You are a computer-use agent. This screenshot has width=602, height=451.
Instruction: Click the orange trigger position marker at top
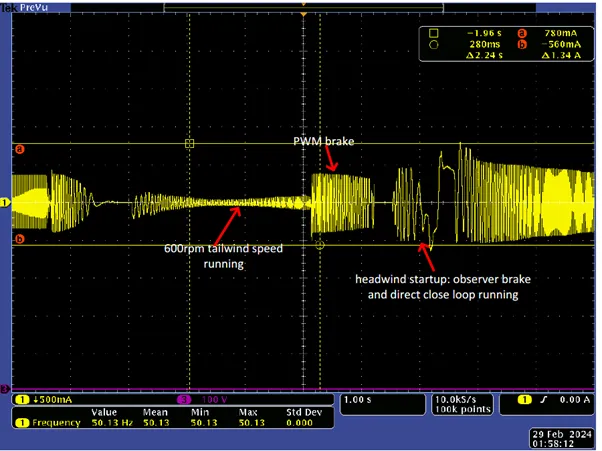[304, 14]
